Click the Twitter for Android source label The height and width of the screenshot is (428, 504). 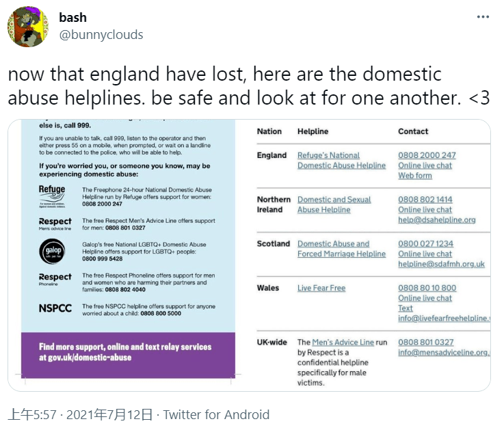point(216,414)
